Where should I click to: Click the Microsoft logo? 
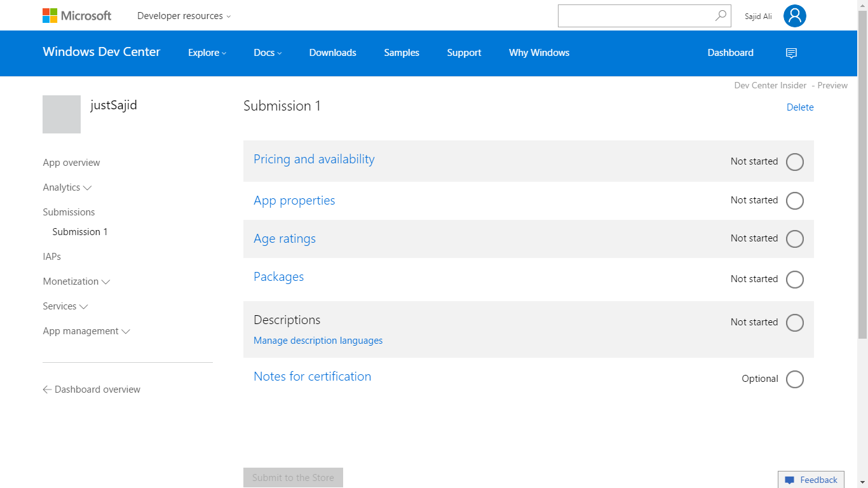point(77,15)
